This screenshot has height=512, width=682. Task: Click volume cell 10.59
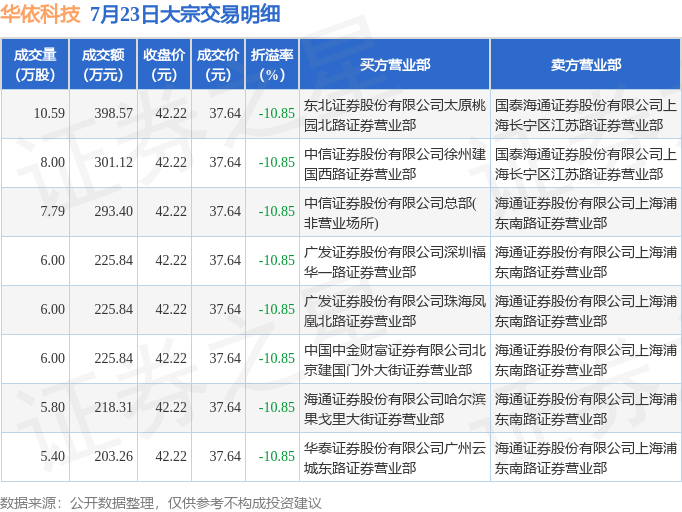(x=49, y=114)
